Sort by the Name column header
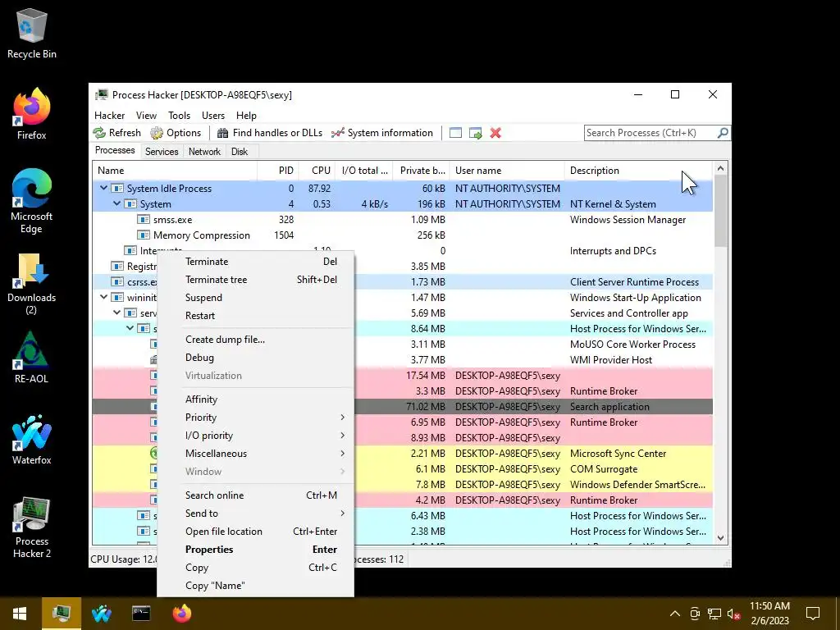840x630 pixels. tap(175, 171)
